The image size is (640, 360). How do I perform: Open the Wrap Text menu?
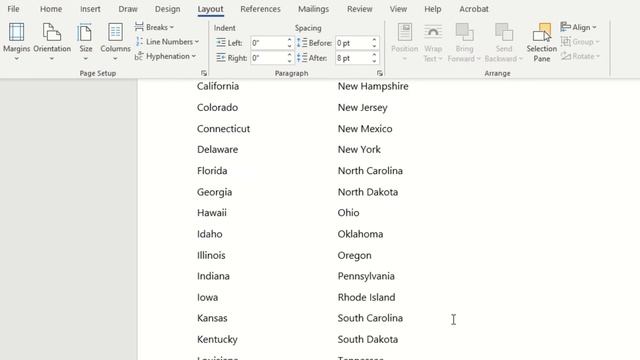(x=433, y=42)
